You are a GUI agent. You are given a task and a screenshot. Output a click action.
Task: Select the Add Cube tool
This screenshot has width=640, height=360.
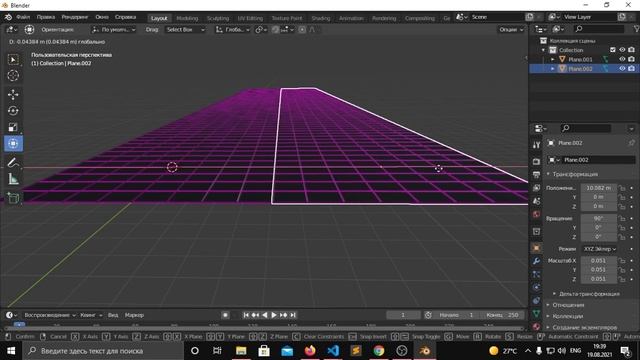tap(13, 198)
